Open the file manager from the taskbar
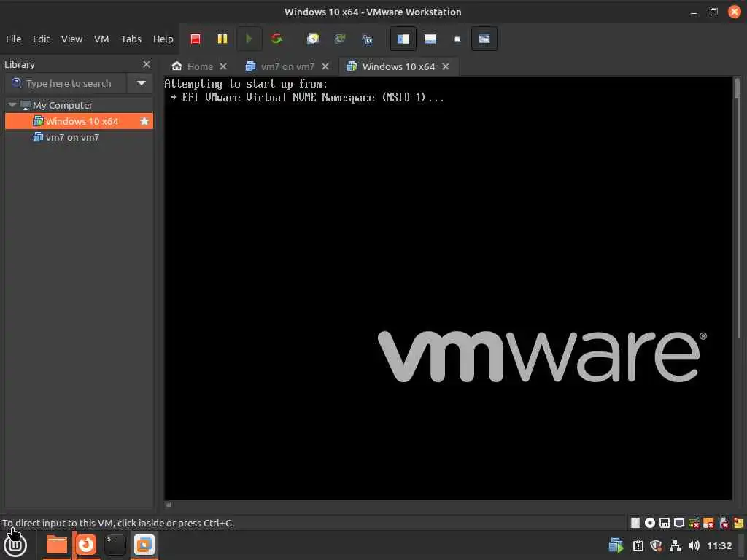Viewport: 747px width, 560px height. click(x=57, y=545)
